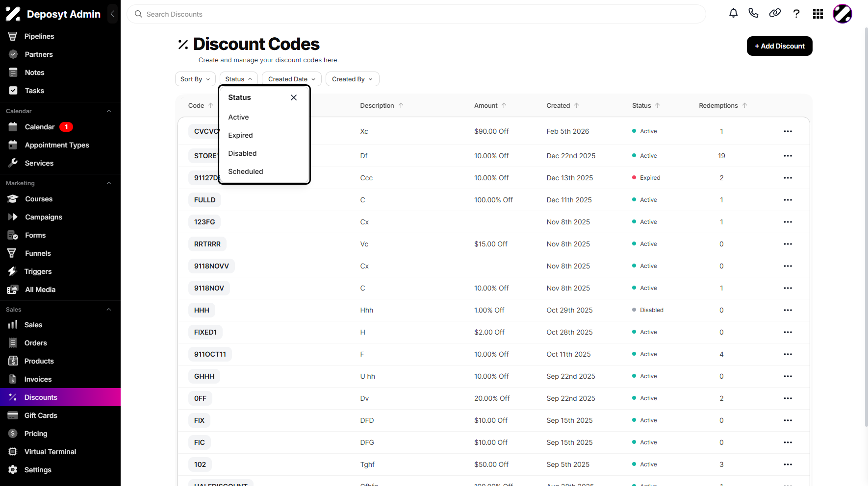Open the apps grid menu
This screenshot has width=868, height=486.
tap(818, 14)
